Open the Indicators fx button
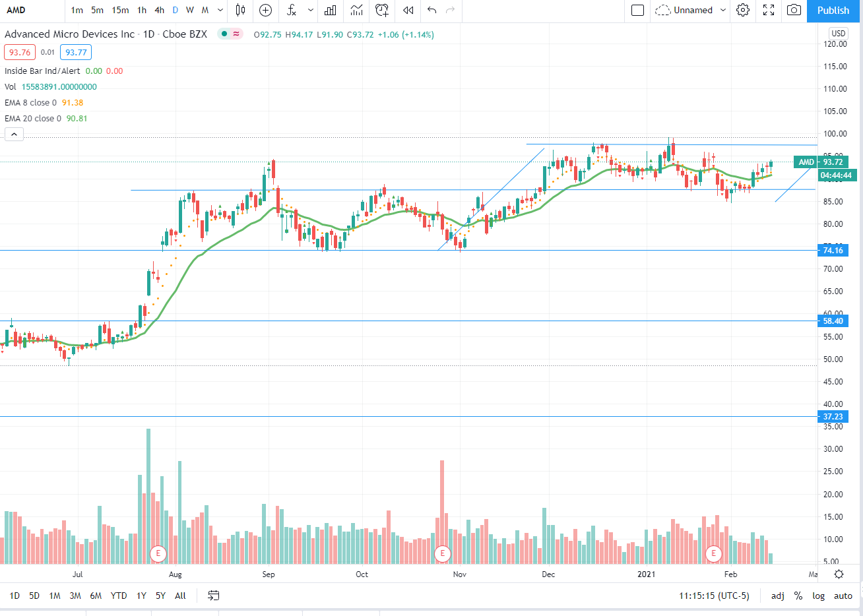The height and width of the screenshot is (616, 863). click(292, 10)
